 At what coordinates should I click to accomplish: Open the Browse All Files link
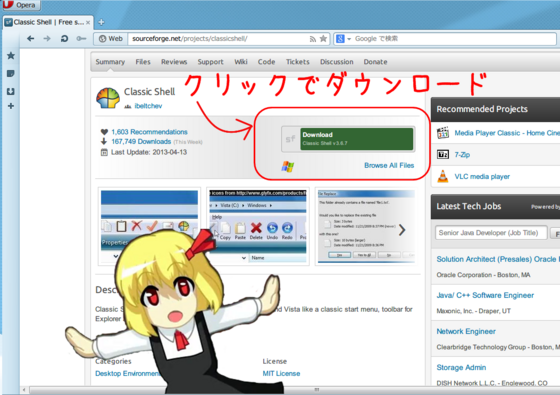pos(389,165)
